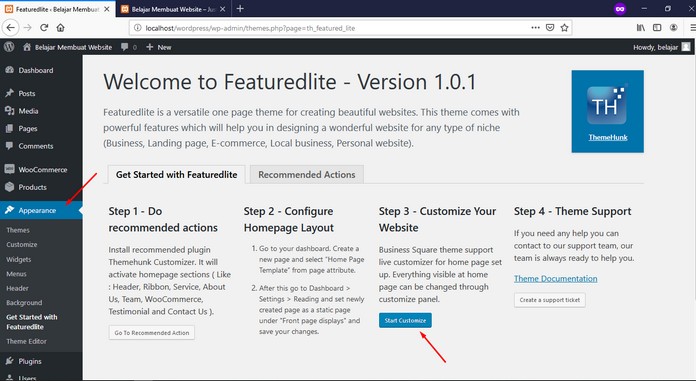The height and width of the screenshot is (381, 696).
Task: Click the browser Forward arrow button
Action: pyautogui.click(x=28, y=28)
